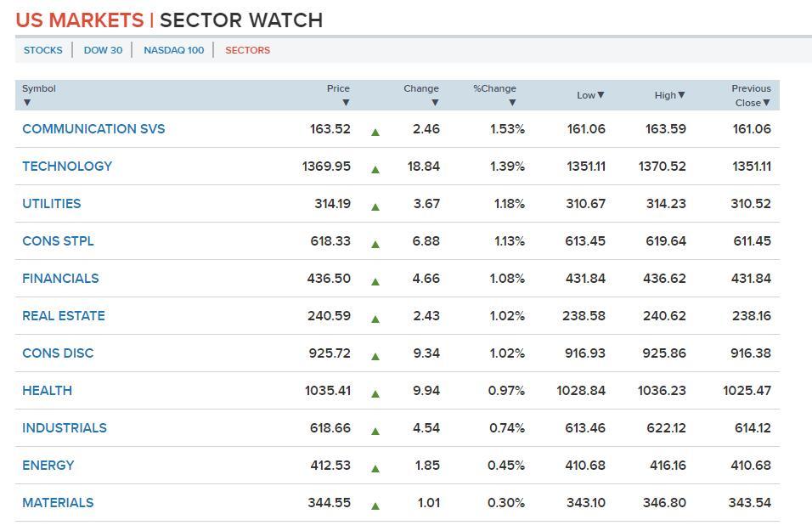812x531 pixels.
Task: Sort by High column arrow
Action: pyautogui.click(x=681, y=95)
